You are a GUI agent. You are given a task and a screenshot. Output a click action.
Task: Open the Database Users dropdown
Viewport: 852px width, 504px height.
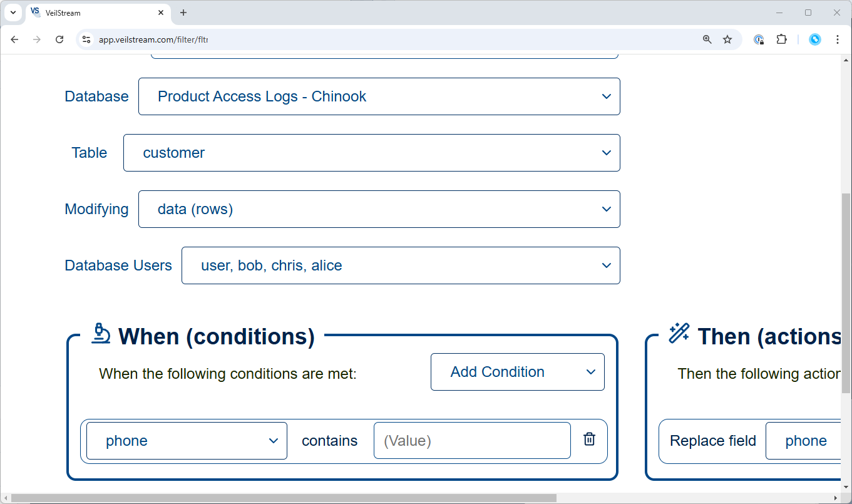pos(401,265)
